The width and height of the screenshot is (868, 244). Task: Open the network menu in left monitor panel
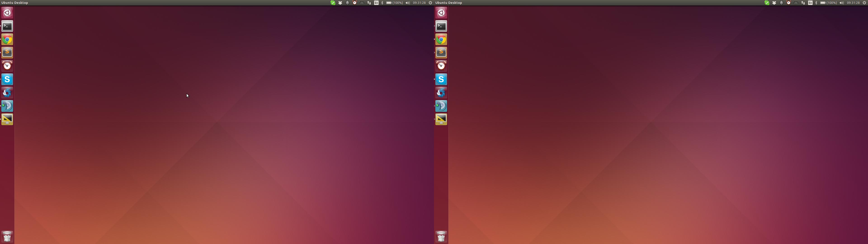click(x=369, y=3)
